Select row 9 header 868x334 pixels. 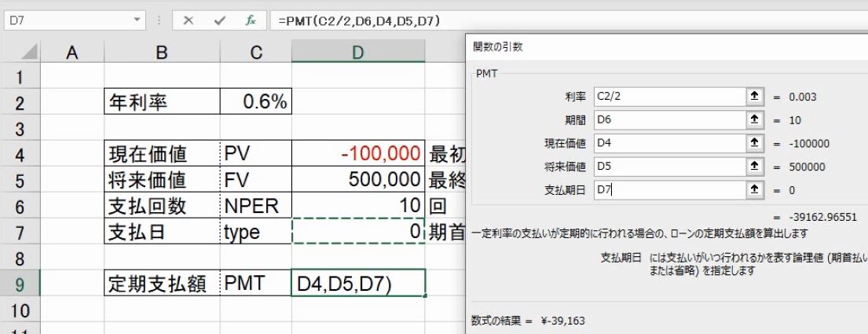pyautogui.click(x=20, y=283)
